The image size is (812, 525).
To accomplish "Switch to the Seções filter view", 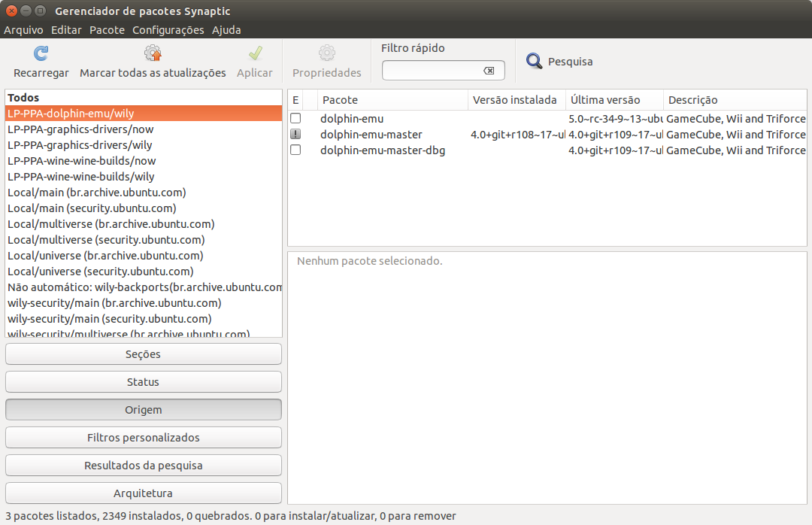I will [143, 354].
